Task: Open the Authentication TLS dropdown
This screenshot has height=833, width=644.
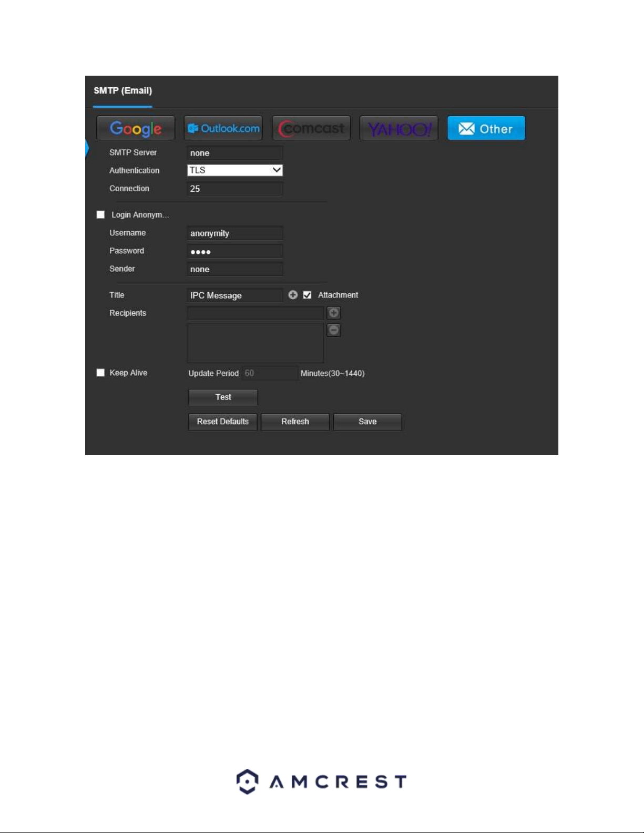Action: 235,170
